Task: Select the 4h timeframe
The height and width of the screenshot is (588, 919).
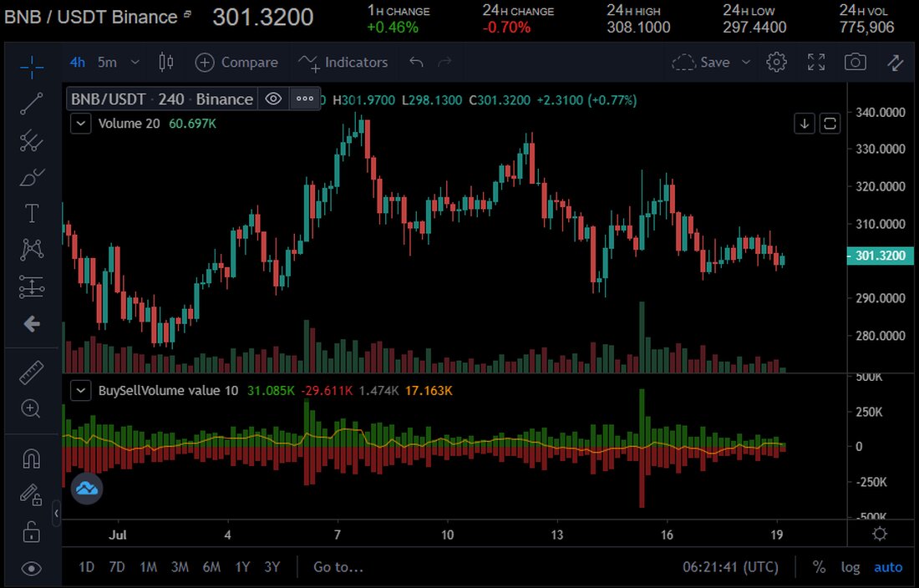Action: click(78, 62)
